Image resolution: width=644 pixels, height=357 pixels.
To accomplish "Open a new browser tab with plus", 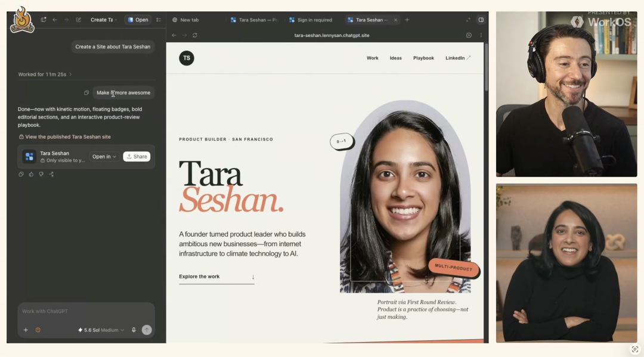I will [x=407, y=20].
